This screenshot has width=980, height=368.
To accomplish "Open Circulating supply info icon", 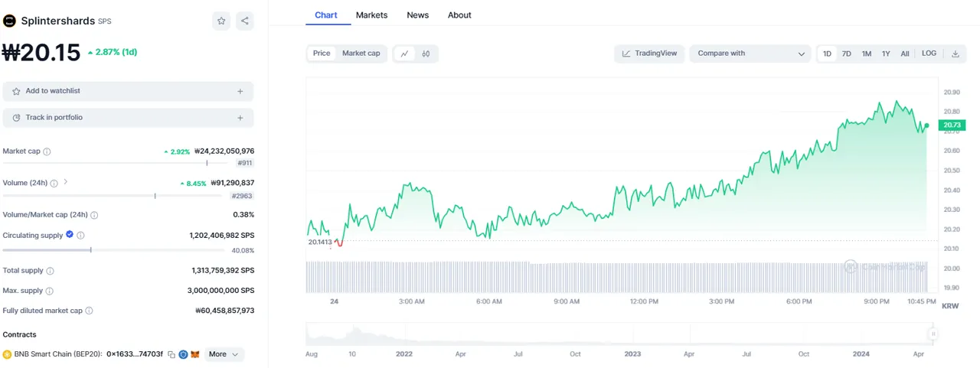I will [80, 236].
